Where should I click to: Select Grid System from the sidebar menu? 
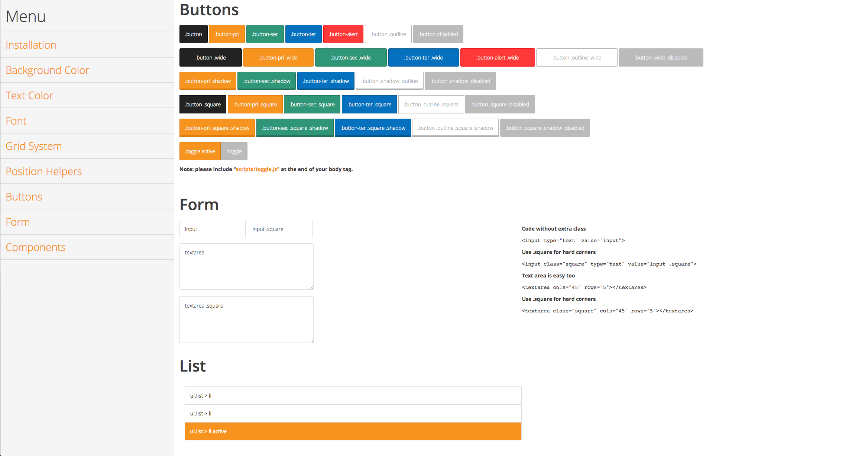coord(33,146)
